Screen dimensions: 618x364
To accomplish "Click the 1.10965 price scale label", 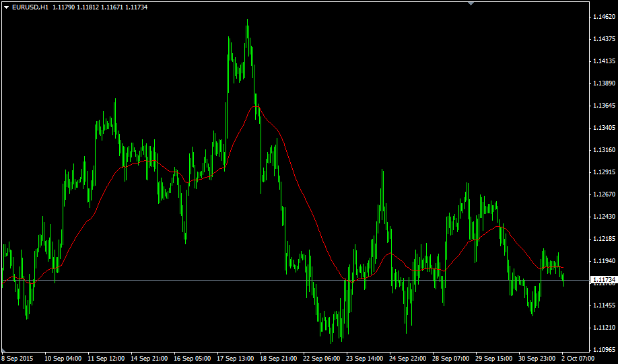I will (x=604, y=350).
